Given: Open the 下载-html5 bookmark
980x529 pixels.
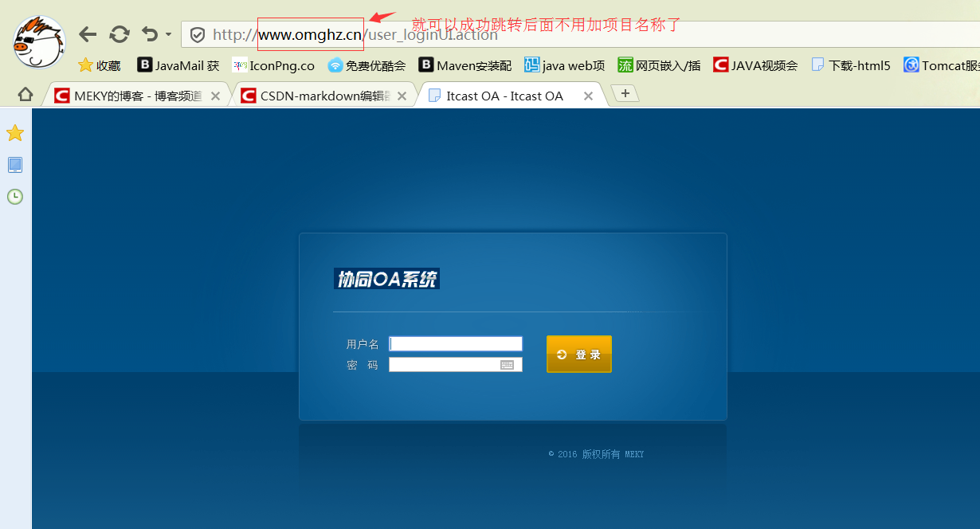Looking at the screenshot, I should click(x=851, y=65).
